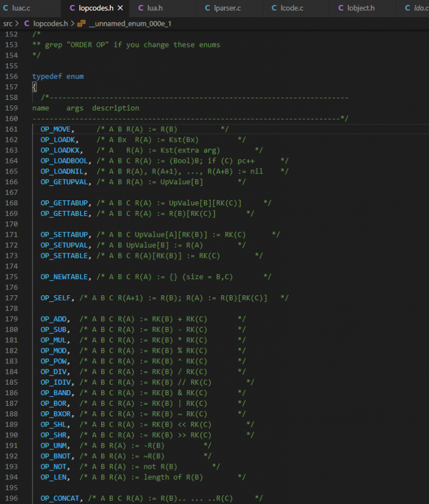Click the src breadcrumb segment

point(8,24)
